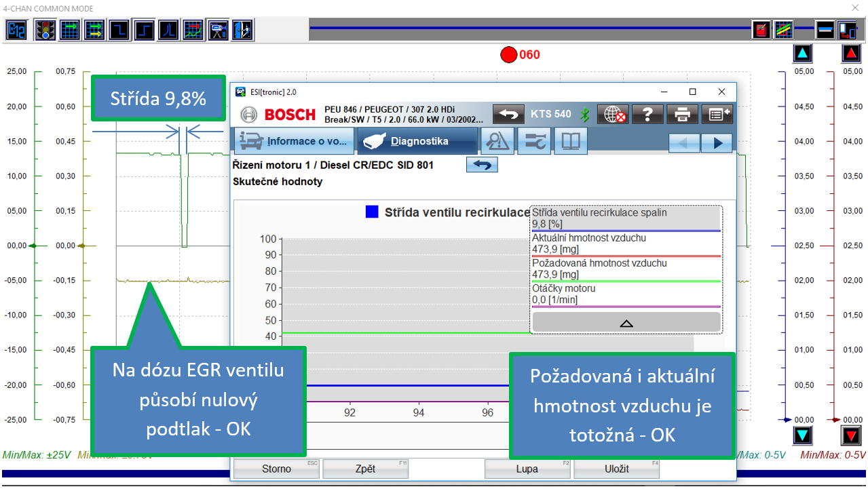Click the exit door icon
This screenshot has height=489, width=868.
click(x=242, y=30)
